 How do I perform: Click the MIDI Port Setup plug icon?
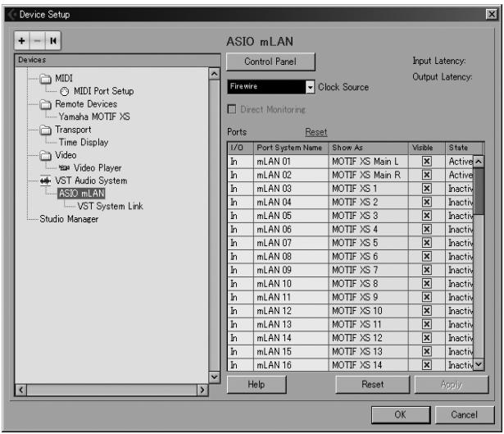[x=65, y=92]
